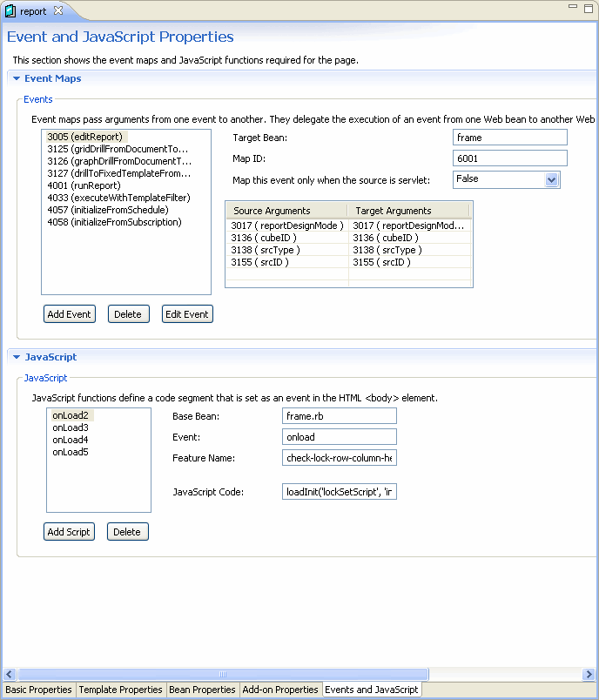
Task: Select event 3125 (gridDrillFromDocumentTo...)
Action: (118, 149)
